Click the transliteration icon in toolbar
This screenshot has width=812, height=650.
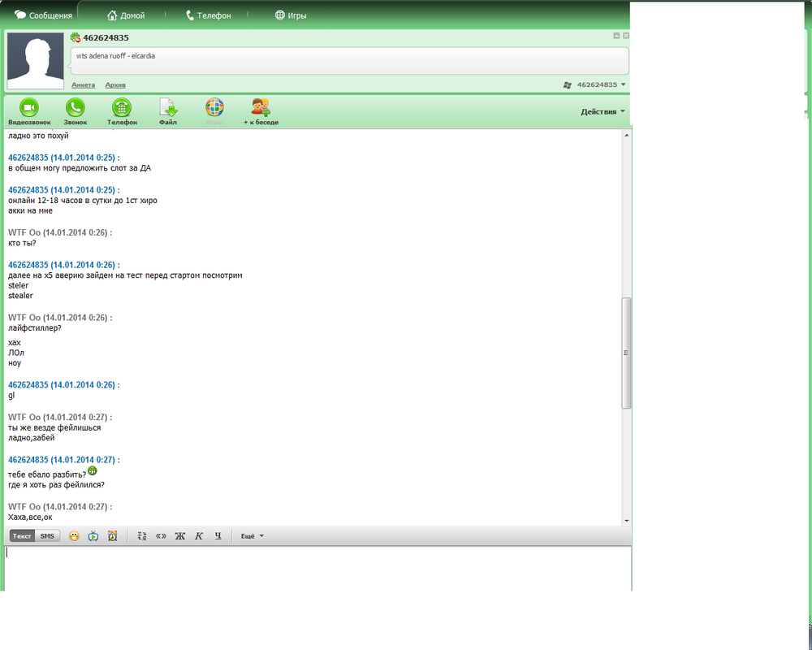tap(142, 536)
